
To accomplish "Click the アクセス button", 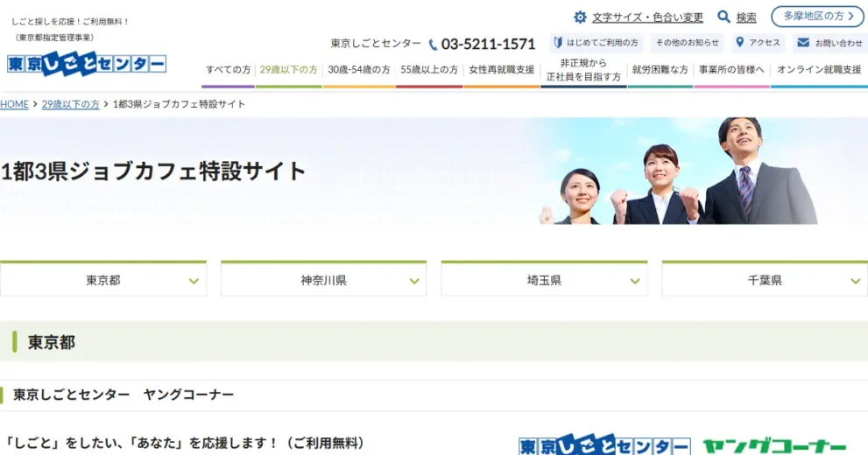I will point(758,43).
